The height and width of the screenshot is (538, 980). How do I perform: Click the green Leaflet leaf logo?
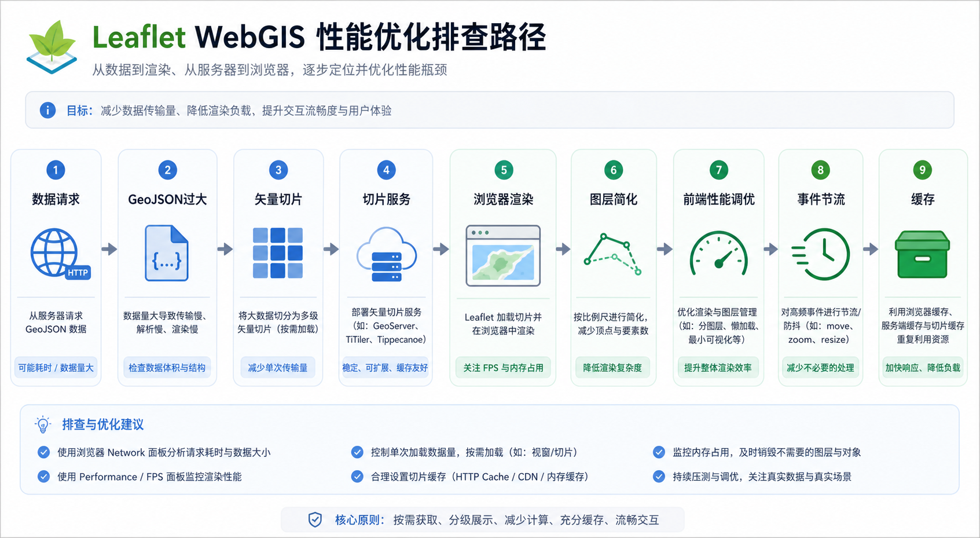pyautogui.click(x=52, y=47)
